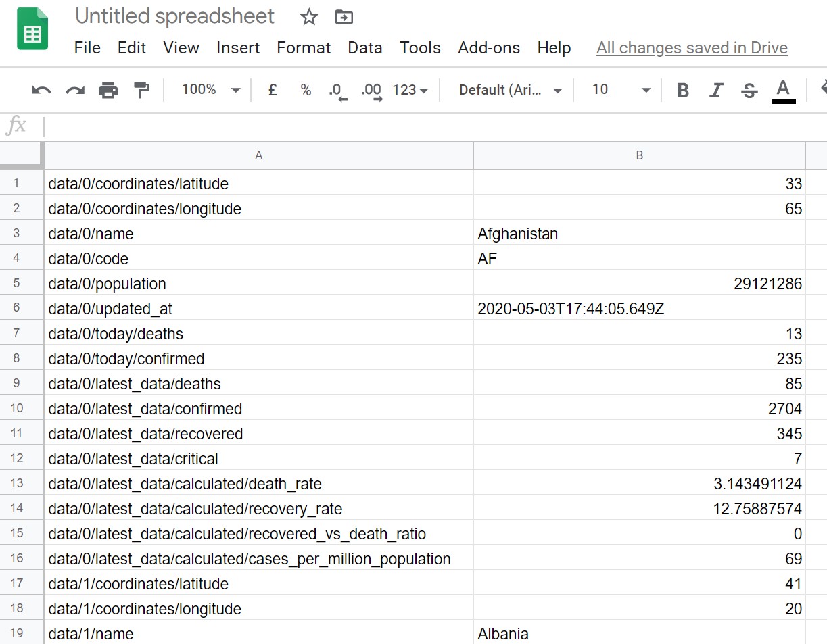
Task: Open the Format menu
Action: tap(304, 48)
